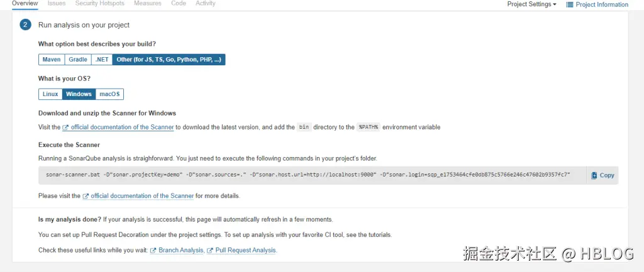Image resolution: width=644 pixels, height=272 pixels.
Task: Open the Pull Request Analysis link
Action: [245, 250]
